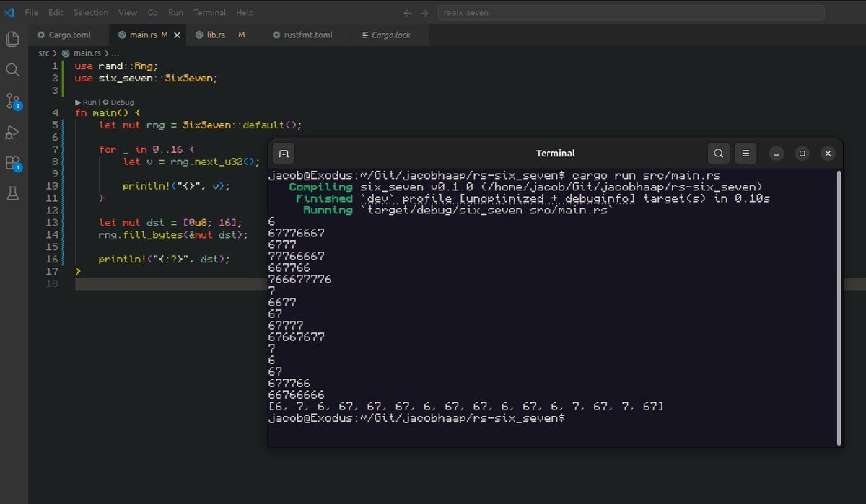
Task: Open the Selection menu
Action: 91,12
